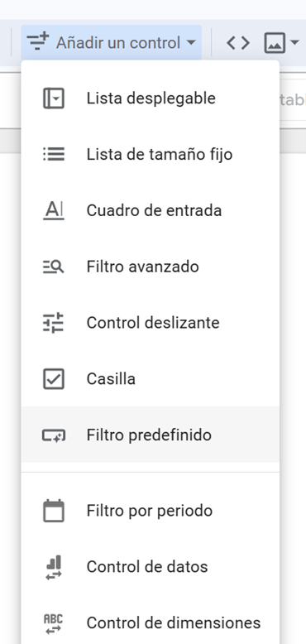
Task: Click the Añadir un control filter-plus icon
Action: pyautogui.click(x=38, y=42)
